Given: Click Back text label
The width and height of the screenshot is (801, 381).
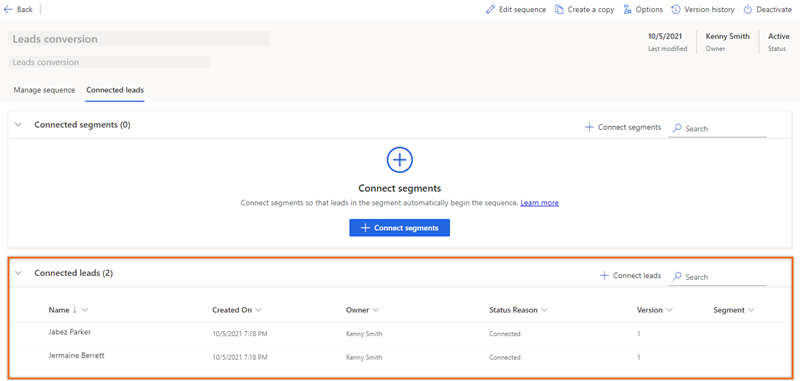Looking at the screenshot, I should (x=25, y=9).
